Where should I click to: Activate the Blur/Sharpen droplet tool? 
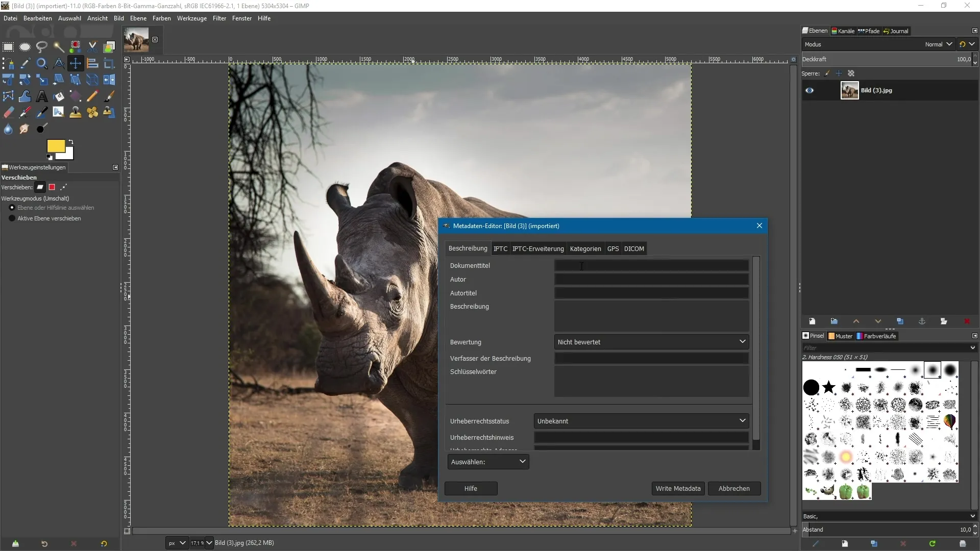click(x=8, y=129)
